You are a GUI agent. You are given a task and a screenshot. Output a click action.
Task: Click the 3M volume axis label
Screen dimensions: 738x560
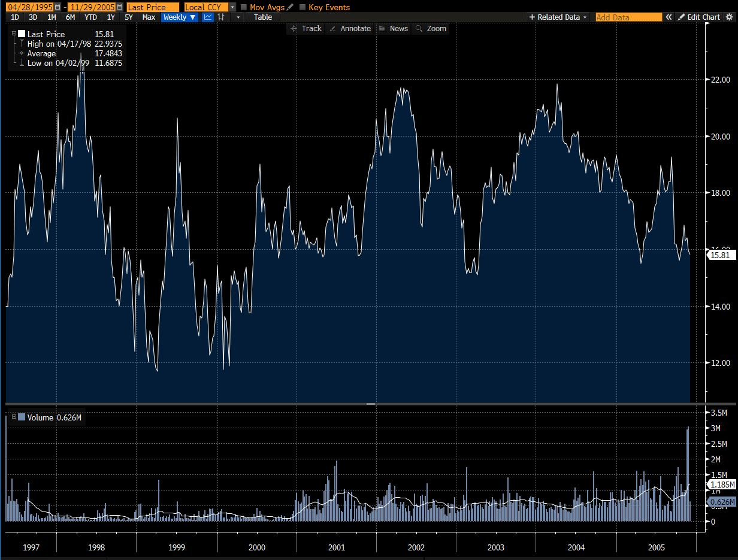pyautogui.click(x=717, y=428)
